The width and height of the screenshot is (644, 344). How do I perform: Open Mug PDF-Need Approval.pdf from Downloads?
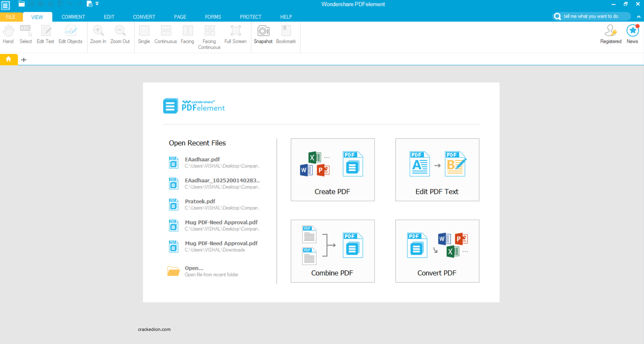pos(215,246)
